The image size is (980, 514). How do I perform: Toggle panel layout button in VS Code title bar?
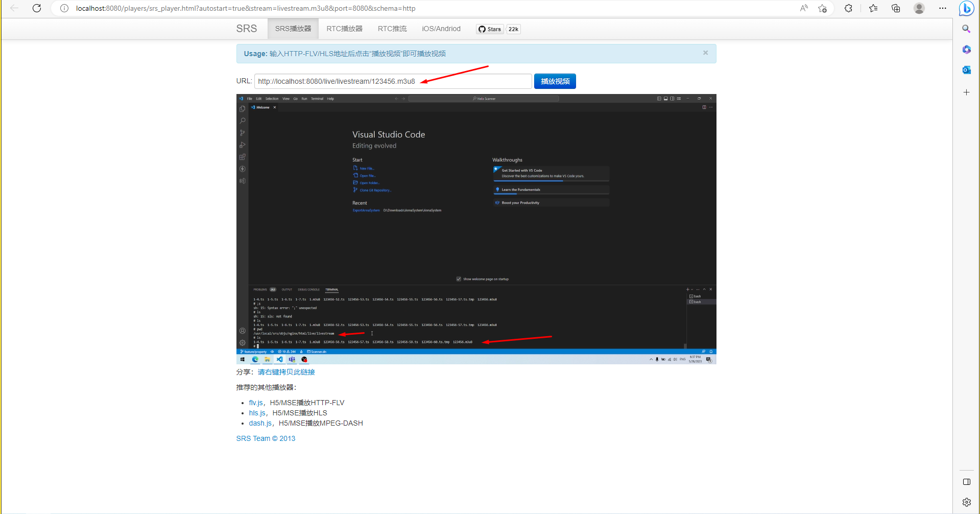tap(665, 99)
